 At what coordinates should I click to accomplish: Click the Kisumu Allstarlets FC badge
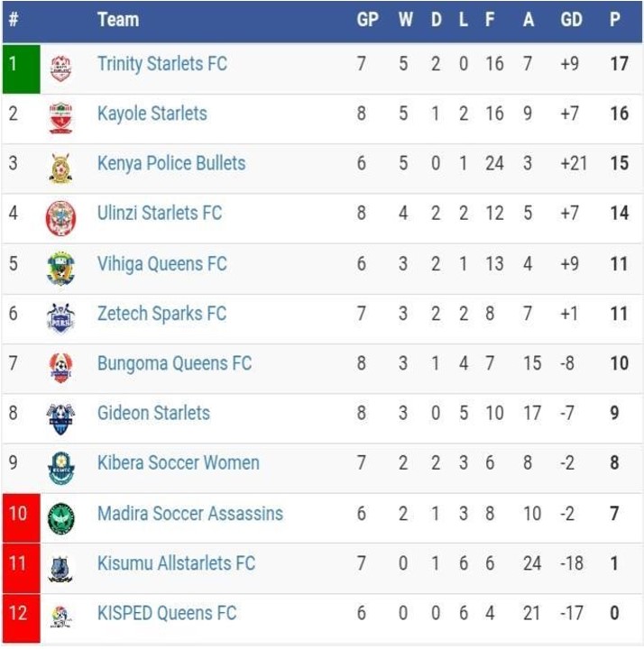(60, 567)
